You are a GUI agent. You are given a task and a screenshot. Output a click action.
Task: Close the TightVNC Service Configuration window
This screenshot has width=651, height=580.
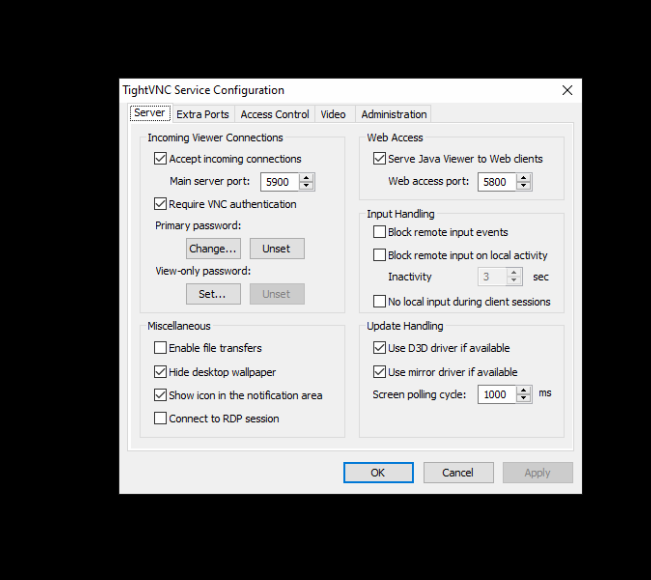(567, 90)
